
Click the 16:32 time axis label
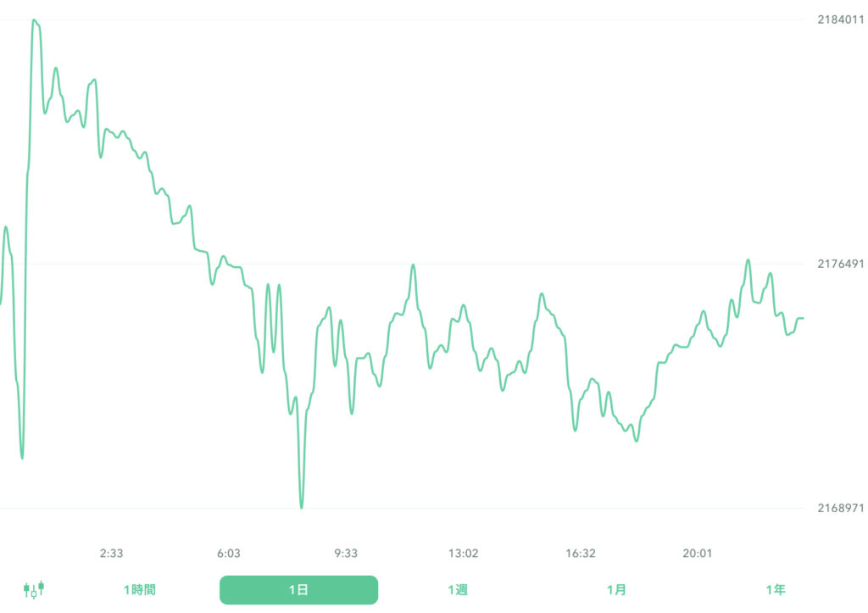coord(581,554)
